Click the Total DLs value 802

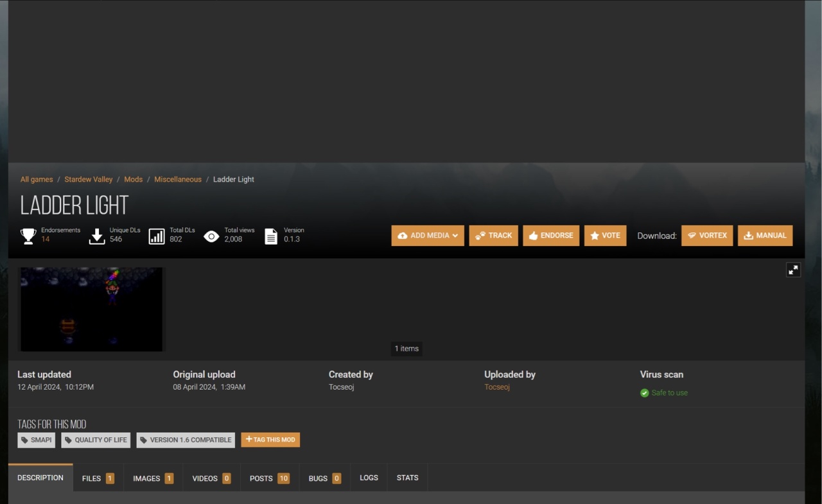(176, 239)
